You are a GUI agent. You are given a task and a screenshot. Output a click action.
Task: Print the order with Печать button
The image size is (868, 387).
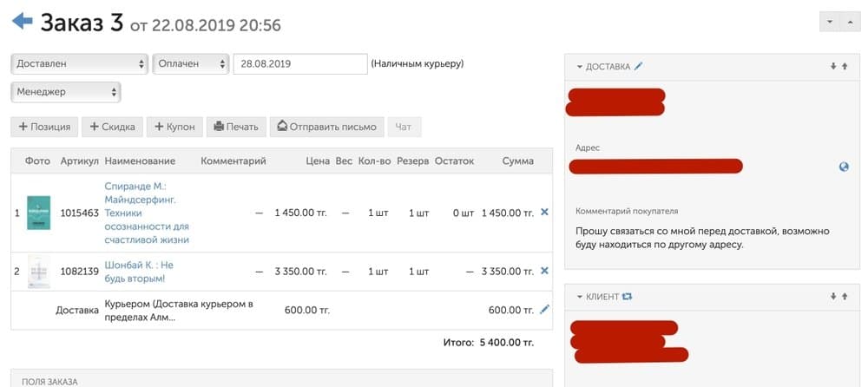coord(236,127)
